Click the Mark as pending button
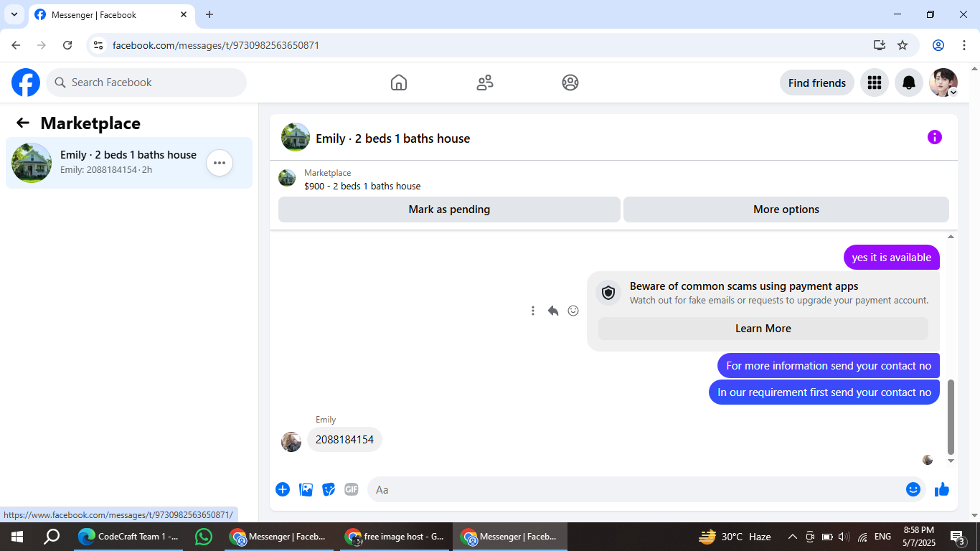This screenshot has height=551, width=980. pos(449,209)
